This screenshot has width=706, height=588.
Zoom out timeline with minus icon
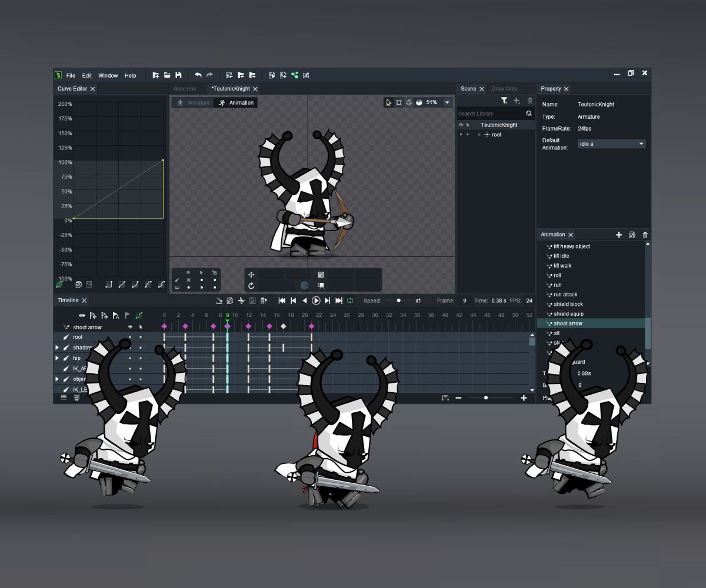[x=458, y=398]
